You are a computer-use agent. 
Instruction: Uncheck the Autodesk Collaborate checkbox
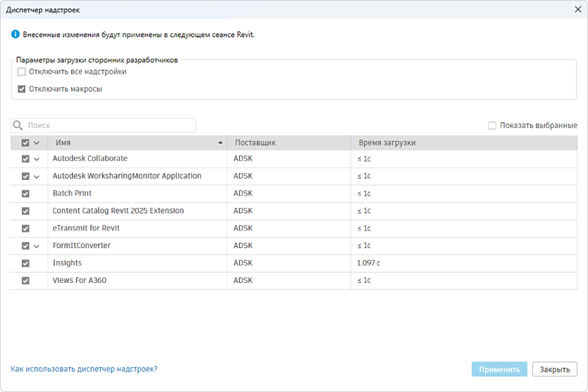coord(25,159)
